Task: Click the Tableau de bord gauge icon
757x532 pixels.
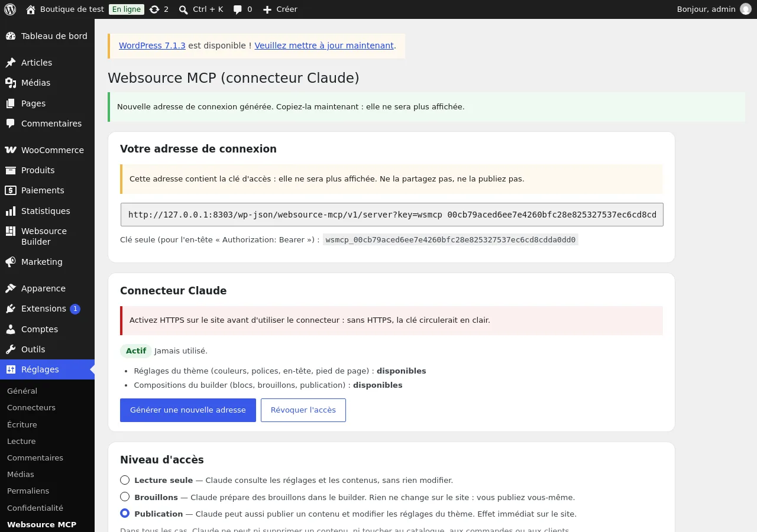Action: [11, 36]
